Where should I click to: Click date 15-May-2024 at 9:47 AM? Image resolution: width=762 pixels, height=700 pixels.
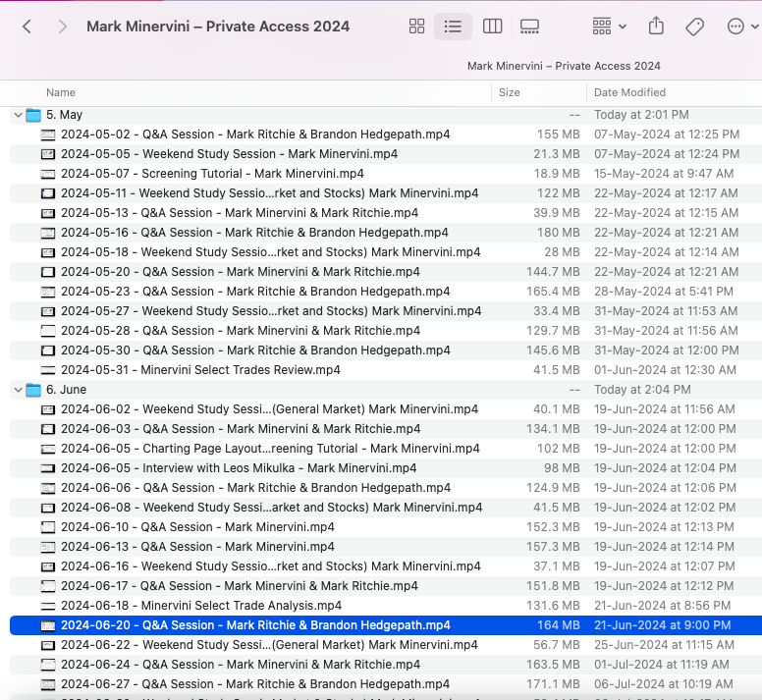[664, 174]
